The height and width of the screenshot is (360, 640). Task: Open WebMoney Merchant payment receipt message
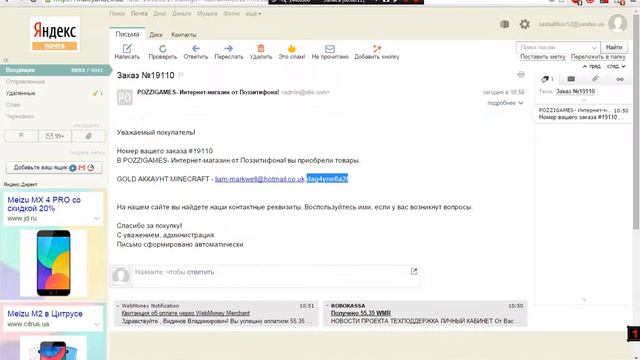tap(185, 313)
